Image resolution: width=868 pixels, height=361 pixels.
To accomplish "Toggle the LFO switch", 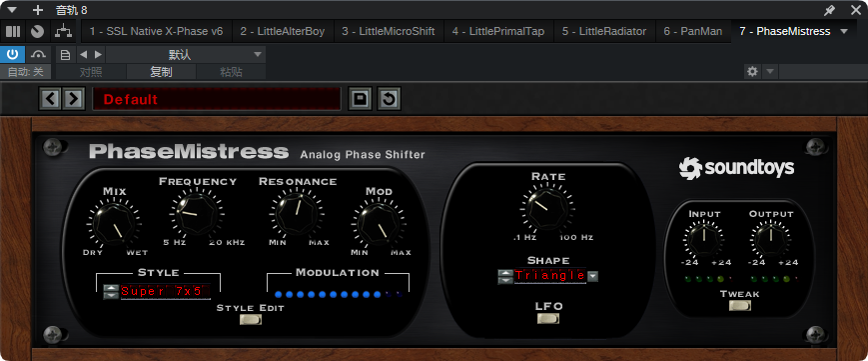I will click(x=548, y=319).
